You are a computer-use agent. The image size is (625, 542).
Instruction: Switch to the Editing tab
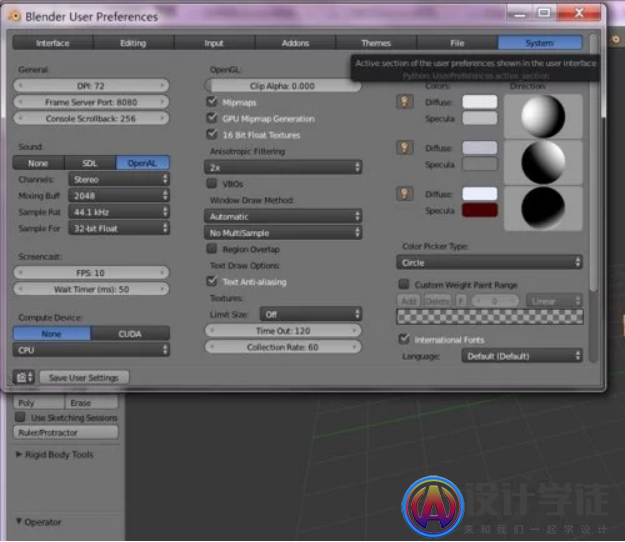133,43
